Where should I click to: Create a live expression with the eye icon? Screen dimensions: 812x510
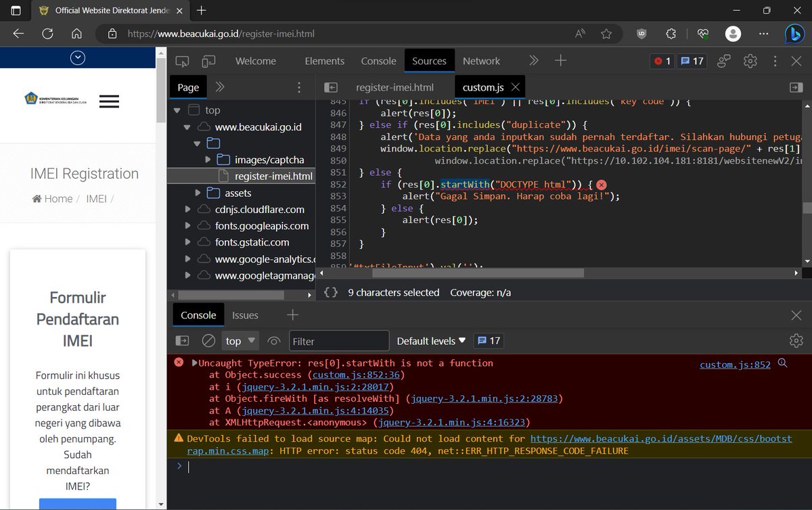pos(274,341)
